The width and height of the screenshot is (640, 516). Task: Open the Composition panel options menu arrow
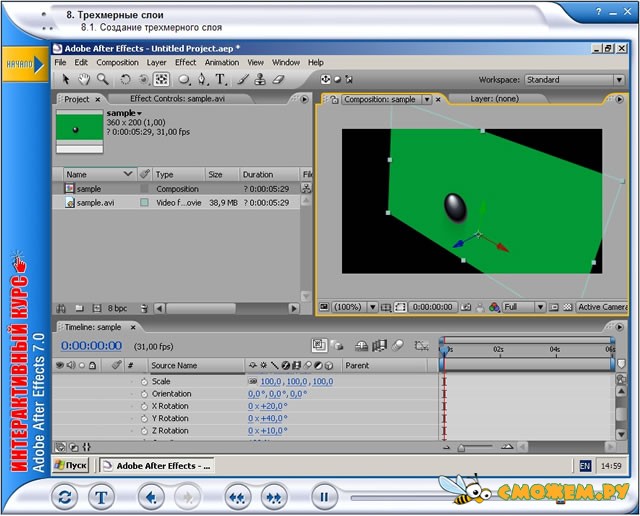[620, 99]
